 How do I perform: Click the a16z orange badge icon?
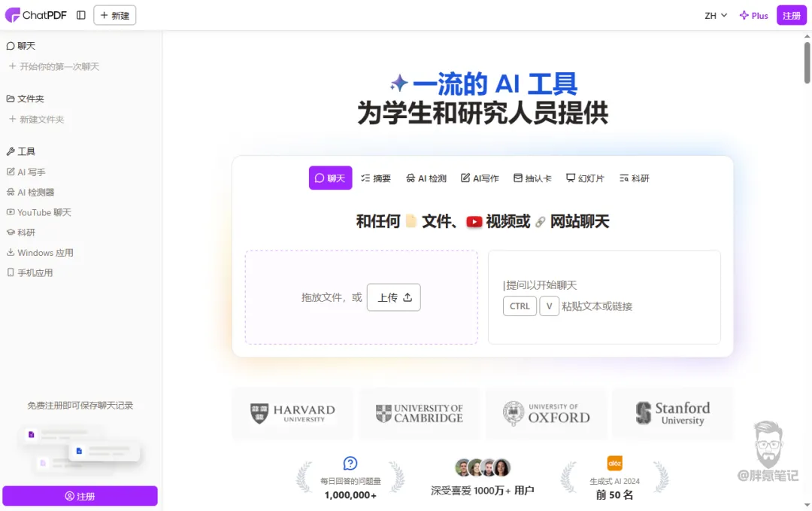[615, 463]
